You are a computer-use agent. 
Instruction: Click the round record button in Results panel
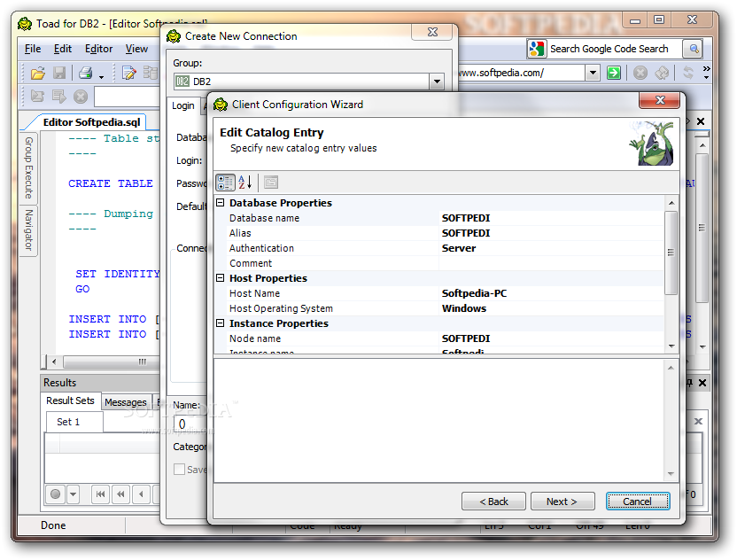pos(56,494)
